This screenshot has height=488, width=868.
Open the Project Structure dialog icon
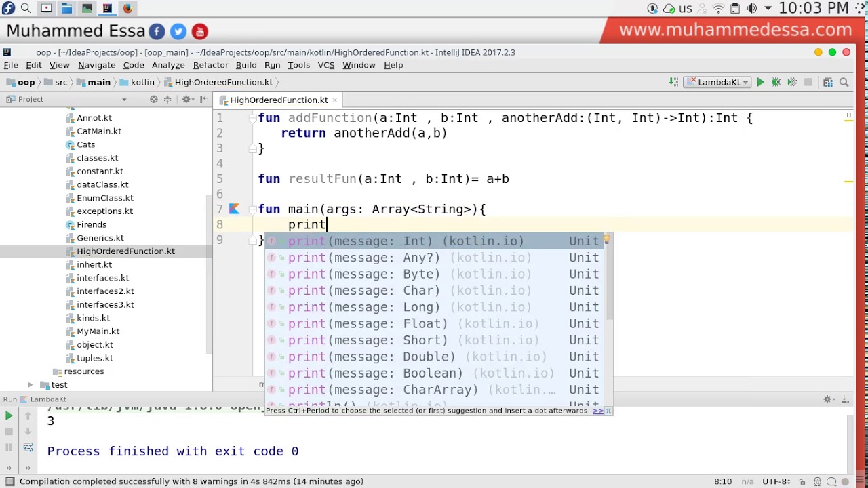tap(828, 82)
